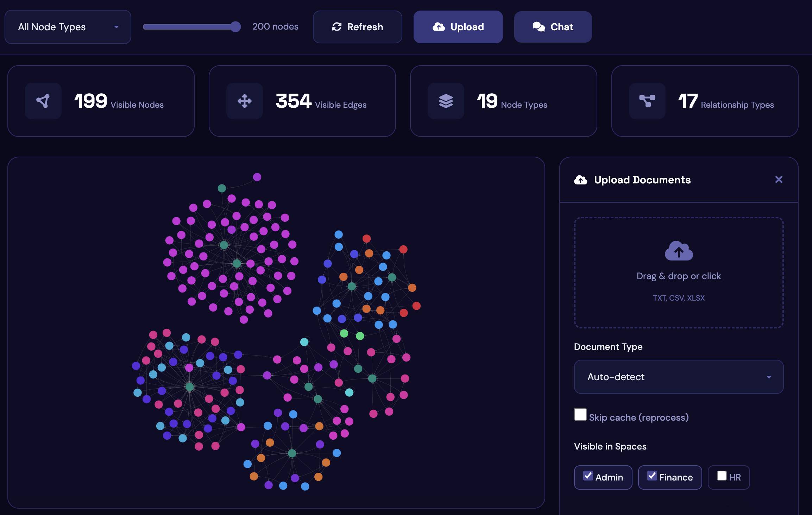Click cloud icon beside Upload Documents title
The width and height of the screenshot is (812, 515).
click(580, 180)
